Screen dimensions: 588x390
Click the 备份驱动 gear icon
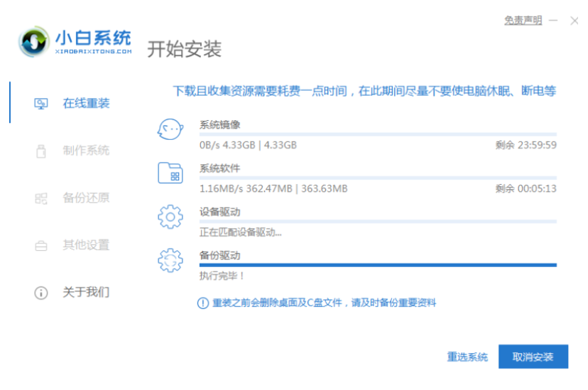point(170,260)
